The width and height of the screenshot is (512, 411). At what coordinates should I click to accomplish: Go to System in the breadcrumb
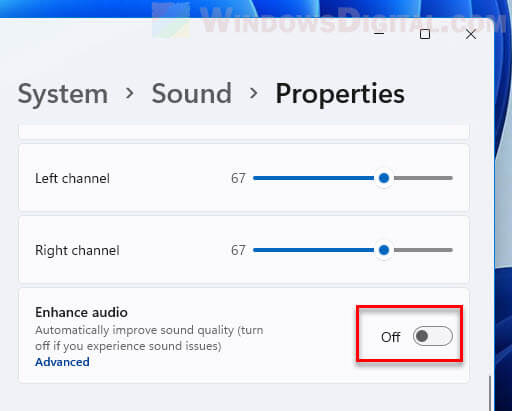(63, 94)
